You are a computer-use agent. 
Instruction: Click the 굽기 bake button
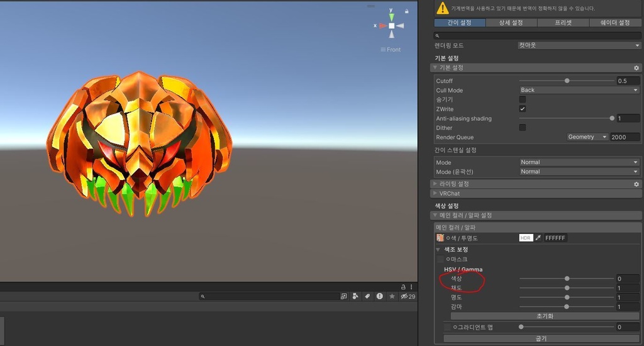pos(541,338)
